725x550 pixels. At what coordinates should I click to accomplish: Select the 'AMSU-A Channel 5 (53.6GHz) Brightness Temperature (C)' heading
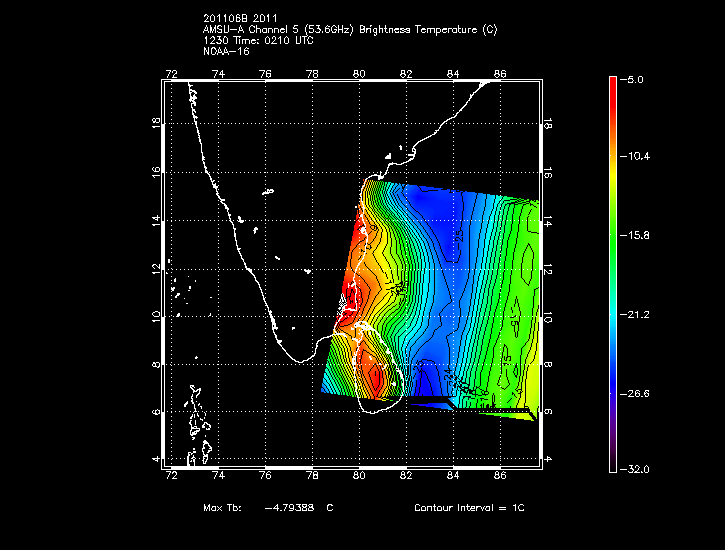(350, 30)
